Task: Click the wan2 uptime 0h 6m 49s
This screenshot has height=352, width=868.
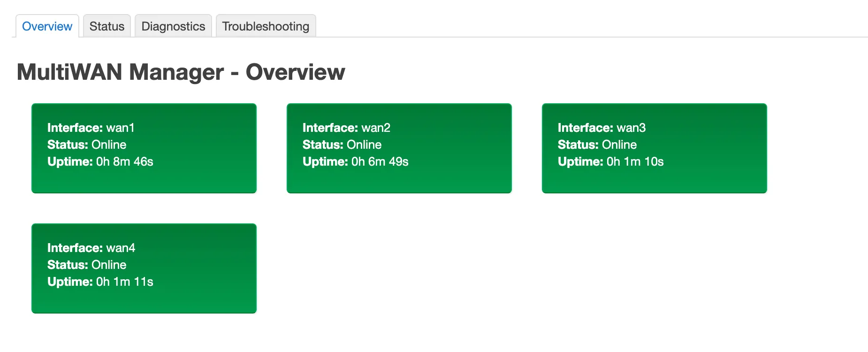Action: [x=355, y=161]
